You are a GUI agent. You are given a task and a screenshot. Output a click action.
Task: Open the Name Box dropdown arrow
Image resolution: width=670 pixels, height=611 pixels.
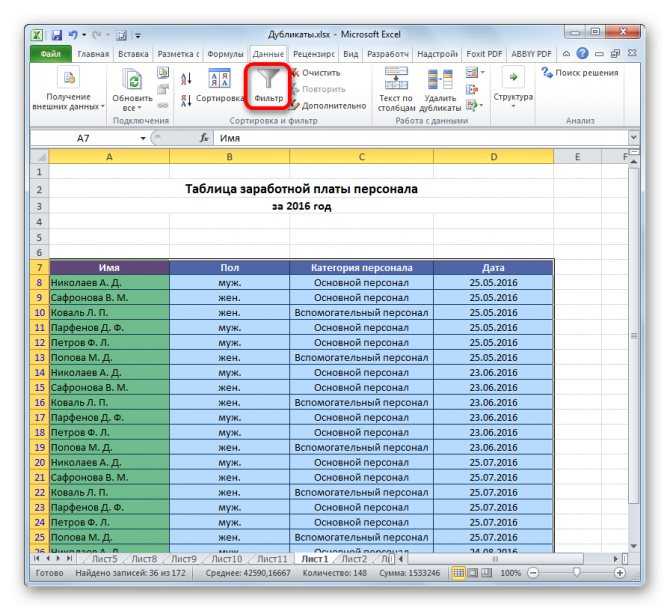pos(143,138)
